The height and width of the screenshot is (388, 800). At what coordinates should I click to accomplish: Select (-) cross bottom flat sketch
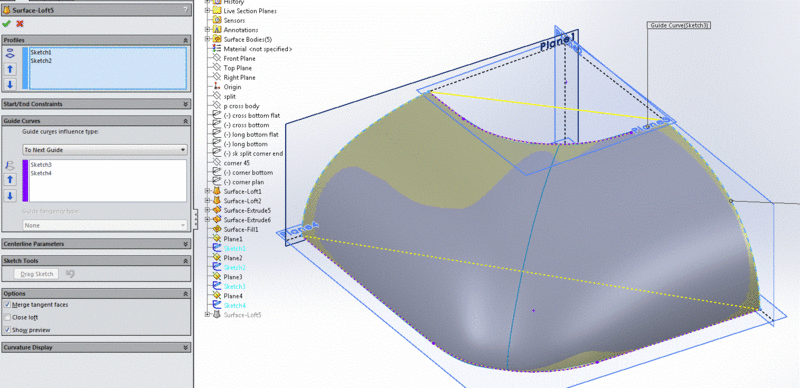(252, 116)
